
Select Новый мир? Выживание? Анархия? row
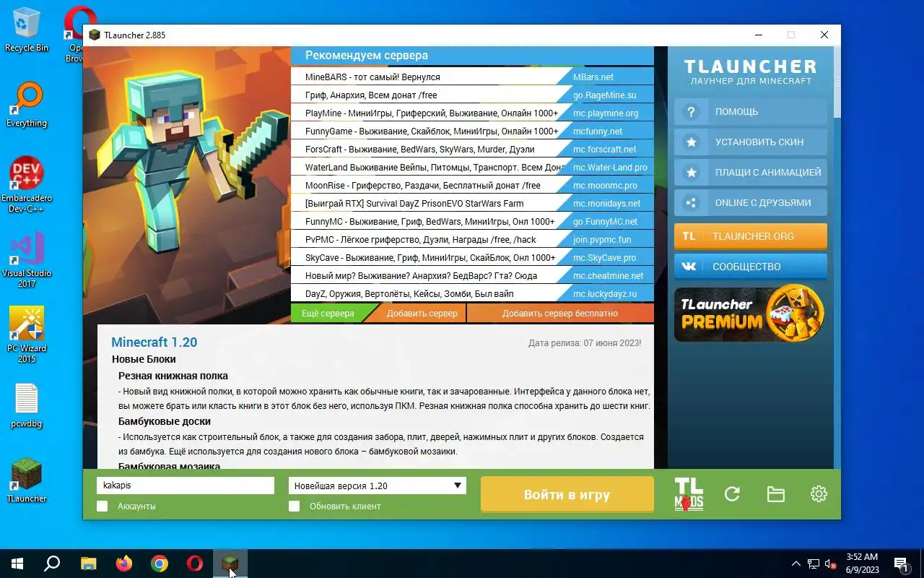(472, 275)
